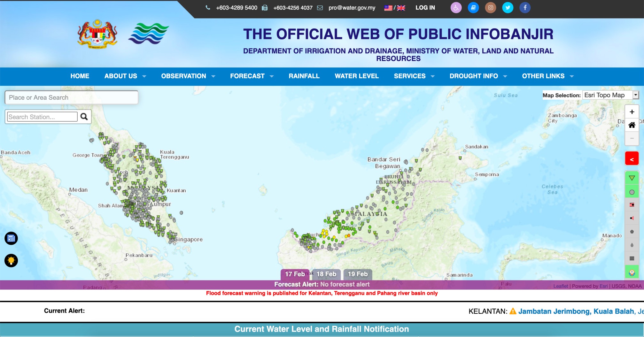This screenshot has height=337, width=644.
Task: Focus the Place or Area Search box
Action: click(71, 97)
